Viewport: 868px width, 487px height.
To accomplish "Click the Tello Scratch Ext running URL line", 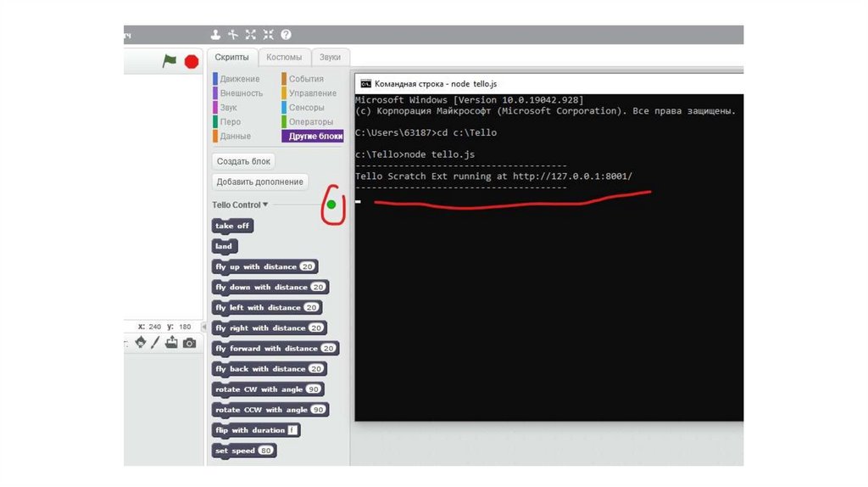I will tap(494, 176).
